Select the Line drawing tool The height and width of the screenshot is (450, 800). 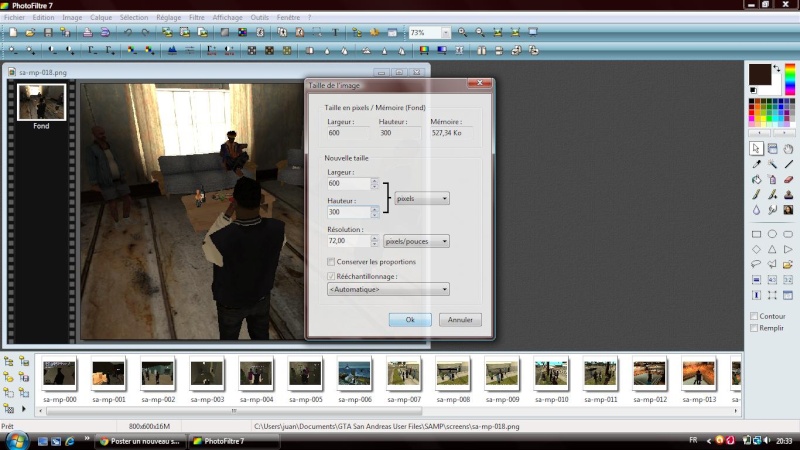(788, 164)
